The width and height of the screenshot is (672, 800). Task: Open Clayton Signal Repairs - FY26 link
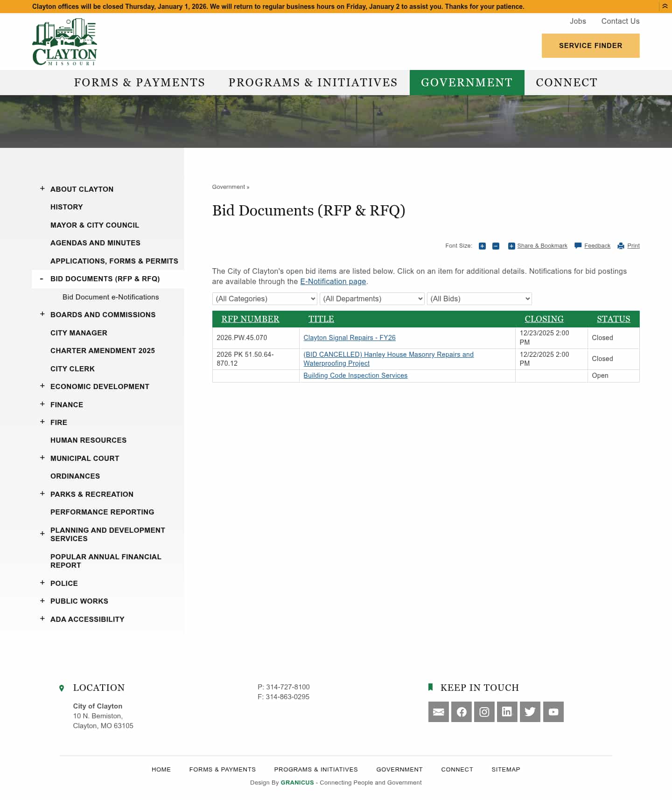349,338
